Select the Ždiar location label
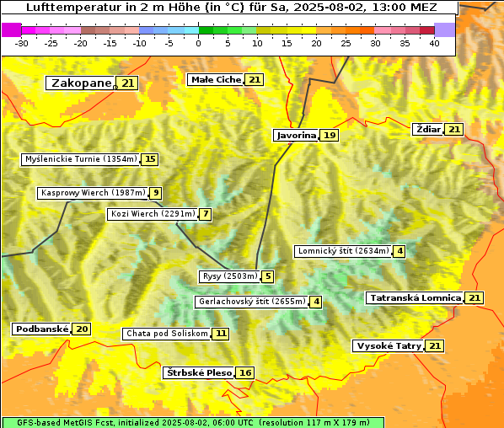This screenshot has width=504, height=428. point(428,130)
